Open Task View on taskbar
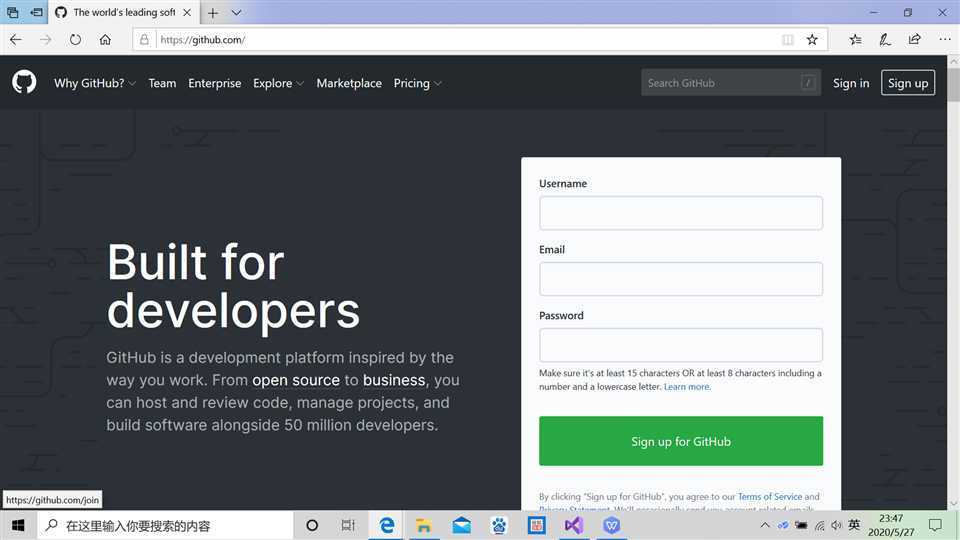This screenshot has height=540, width=960. (348, 525)
